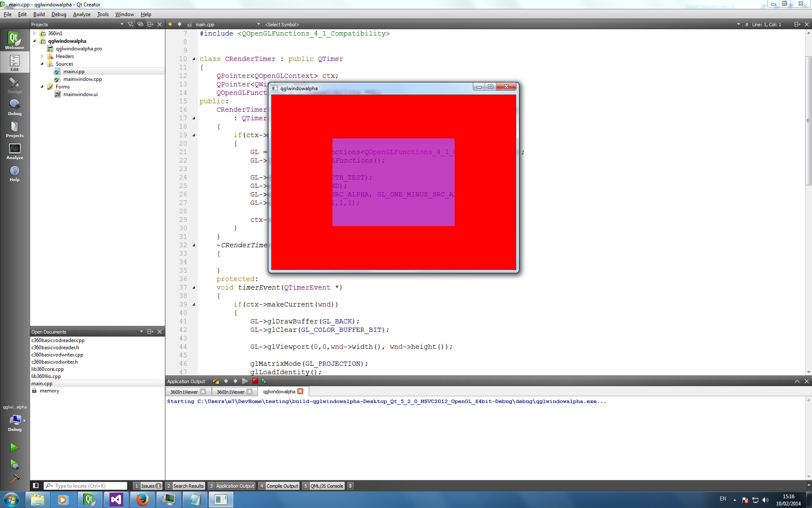Expand the Headers folder
The height and width of the screenshot is (508, 812).
(42, 56)
